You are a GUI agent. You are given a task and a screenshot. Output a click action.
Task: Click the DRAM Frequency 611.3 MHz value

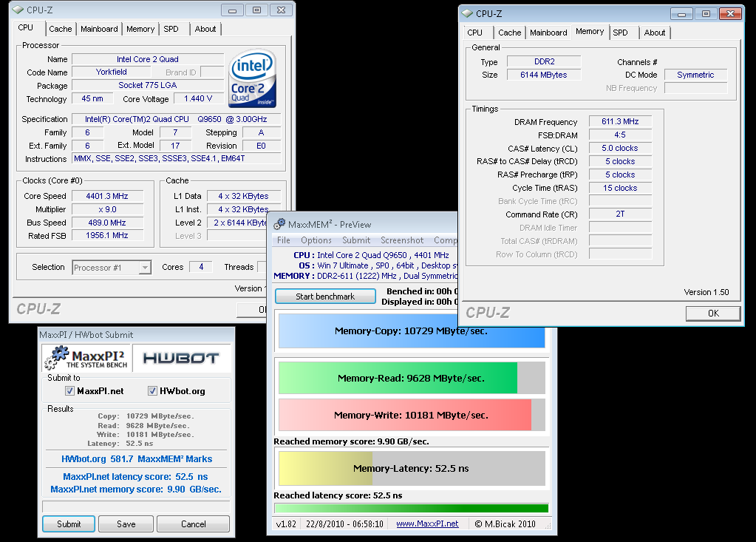(620, 121)
